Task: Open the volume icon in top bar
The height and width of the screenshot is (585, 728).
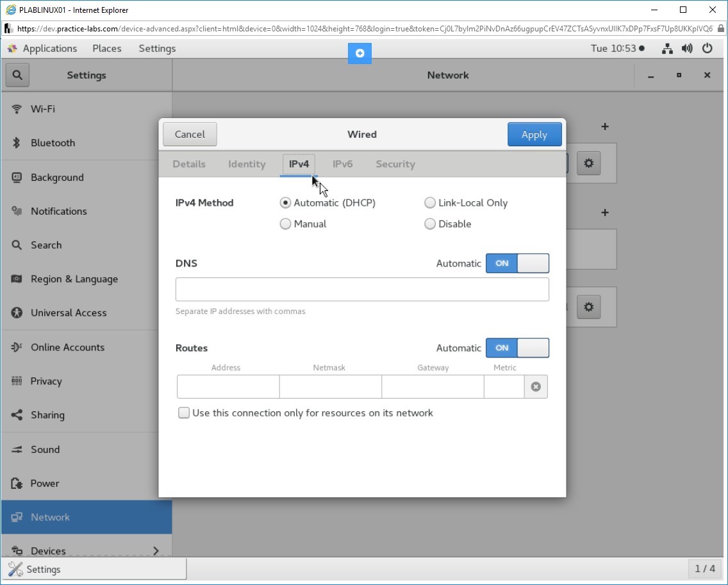Action: point(687,49)
